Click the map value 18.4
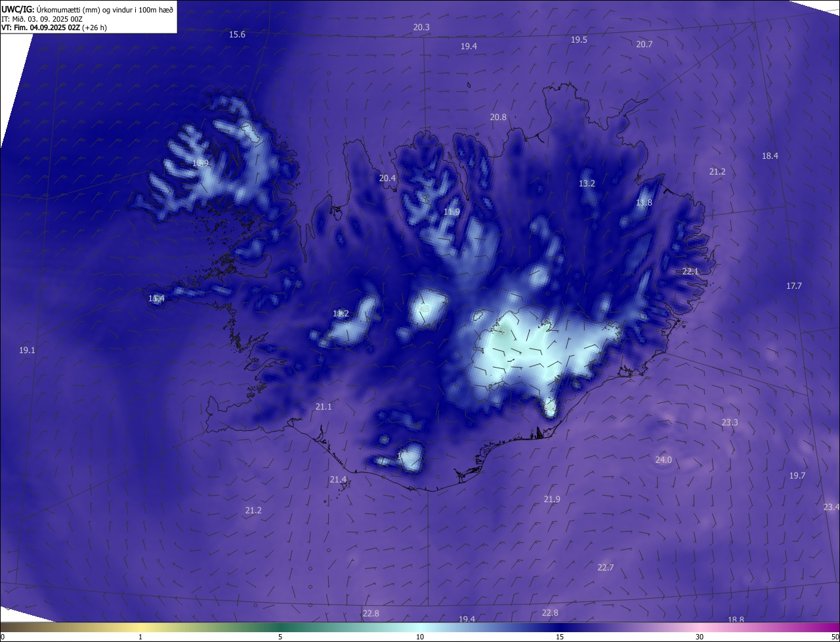The height and width of the screenshot is (642, 840). coord(770,156)
